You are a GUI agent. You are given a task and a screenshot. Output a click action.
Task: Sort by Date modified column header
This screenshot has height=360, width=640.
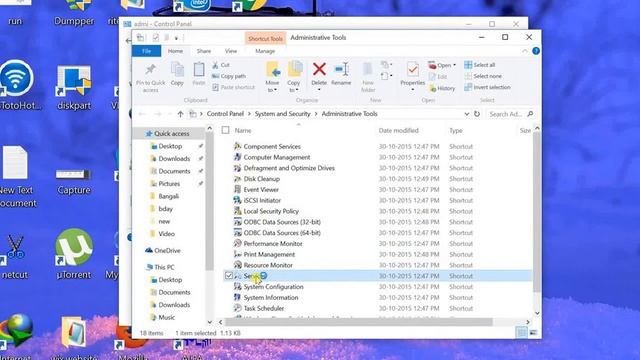[x=398, y=131]
